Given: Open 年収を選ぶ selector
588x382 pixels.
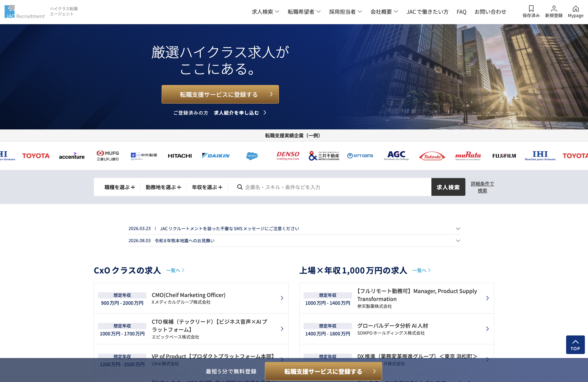Looking at the screenshot, I should click(x=207, y=187).
